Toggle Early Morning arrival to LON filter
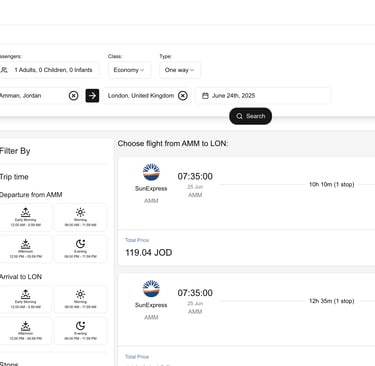 [26, 299]
